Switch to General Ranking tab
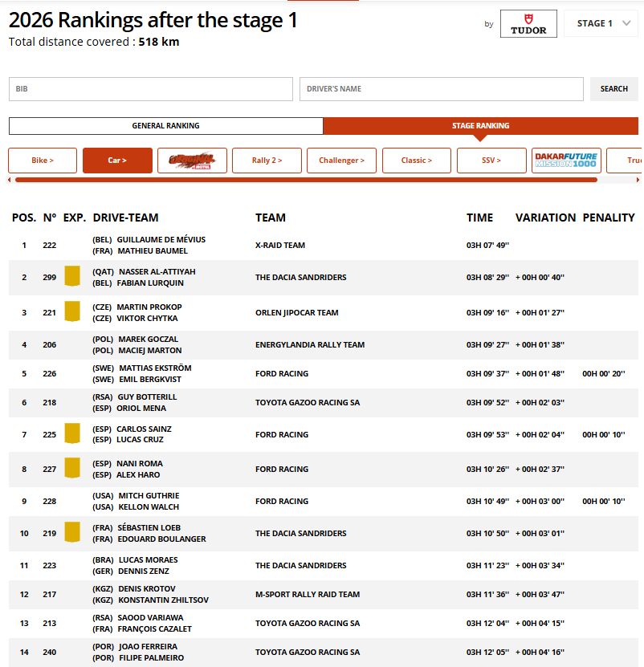Screen dimensions: 644x667 tap(166, 126)
